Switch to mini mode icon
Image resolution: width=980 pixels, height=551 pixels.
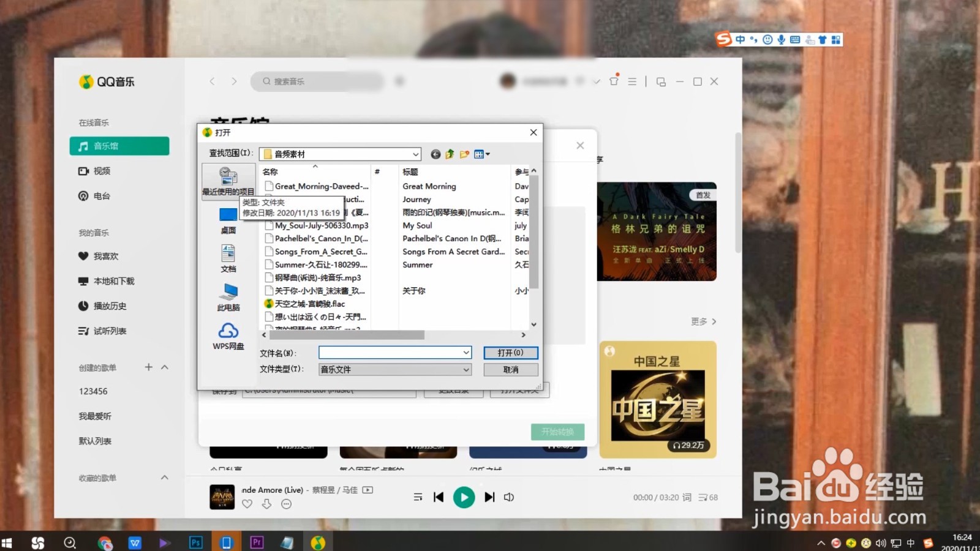coord(661,81)
